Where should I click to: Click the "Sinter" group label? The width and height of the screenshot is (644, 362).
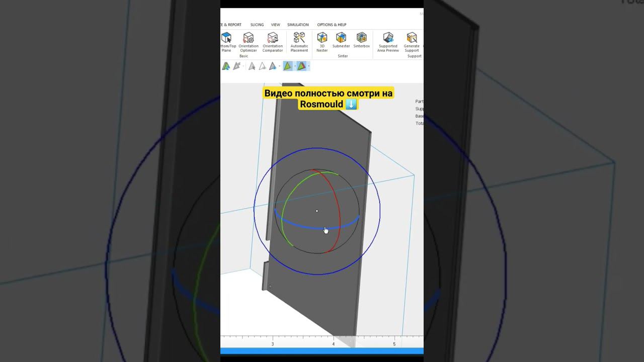pyautogui.click(x=343, y=56)
